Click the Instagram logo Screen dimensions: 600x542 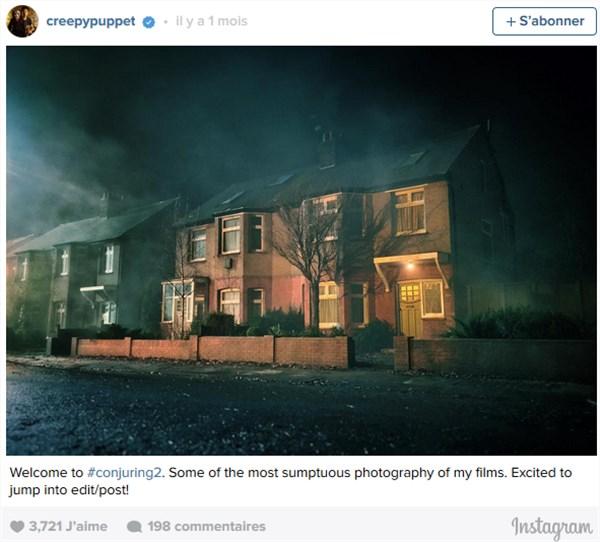click(552, 527)
